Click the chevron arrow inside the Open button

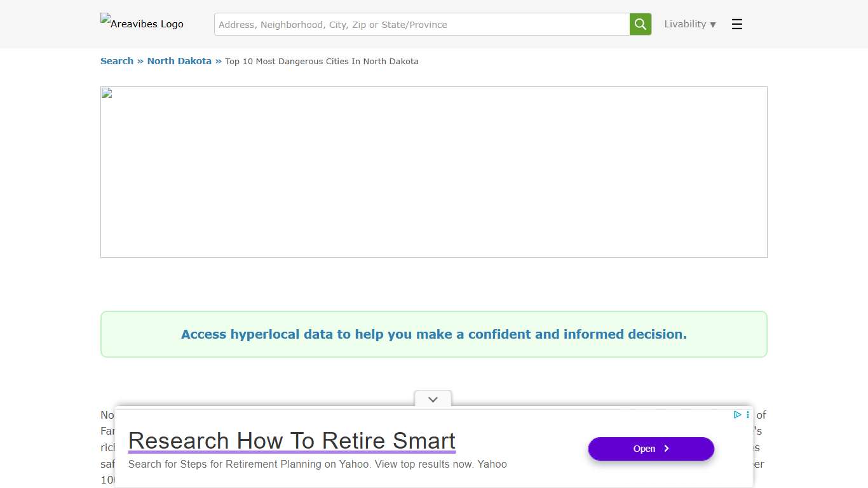[x=667, y=449]
